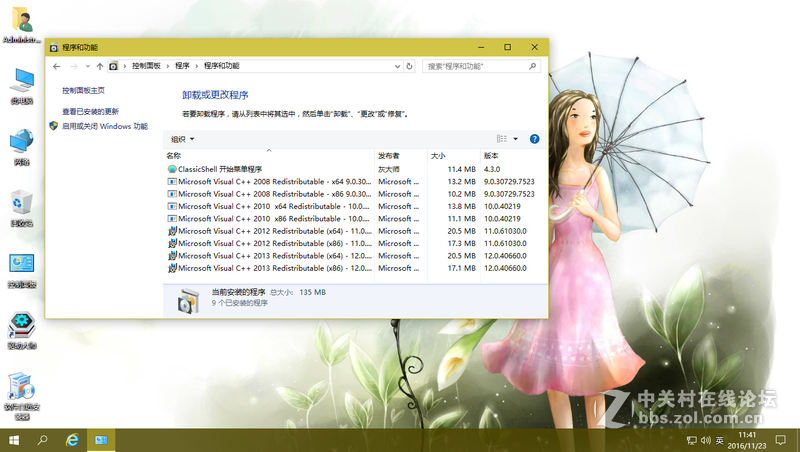Go forward with the forward arrow
Screen dimensions: 800x452
[74, 66]
